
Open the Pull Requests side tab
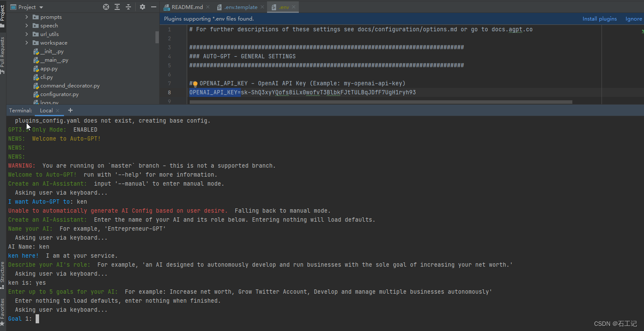(x=3, y=55)
